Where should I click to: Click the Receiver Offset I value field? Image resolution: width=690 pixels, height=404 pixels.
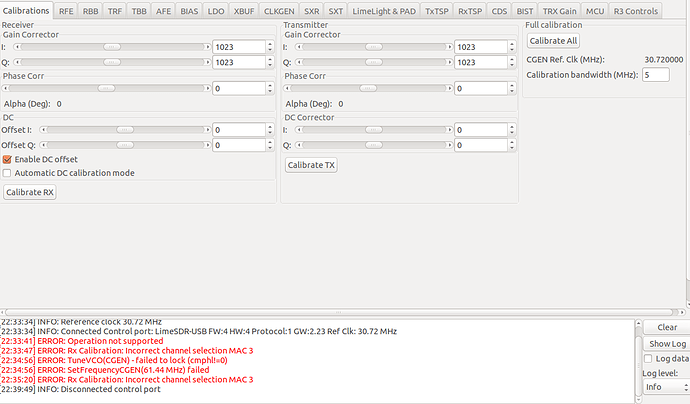pyautogui.click(x=239, y=129)
